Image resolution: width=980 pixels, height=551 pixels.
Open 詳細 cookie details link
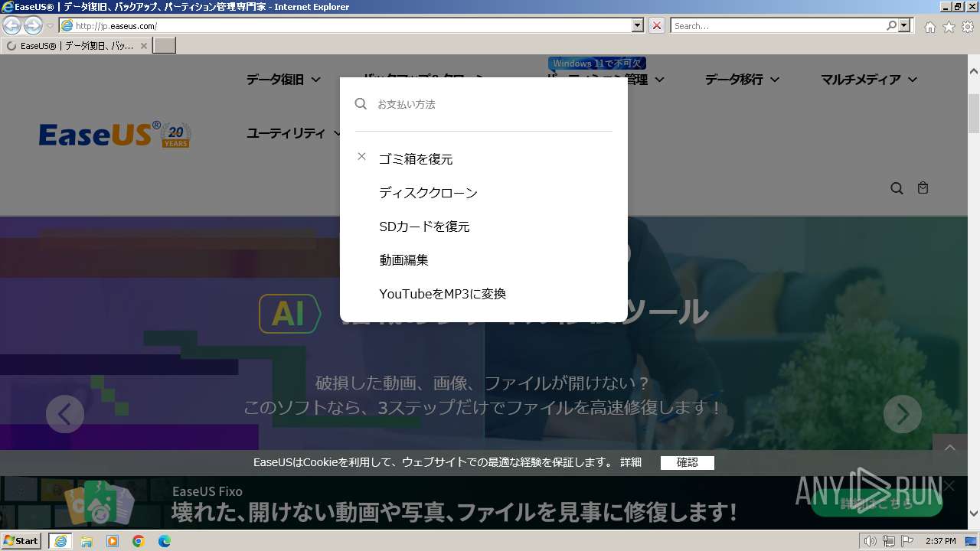coord(631,462)
